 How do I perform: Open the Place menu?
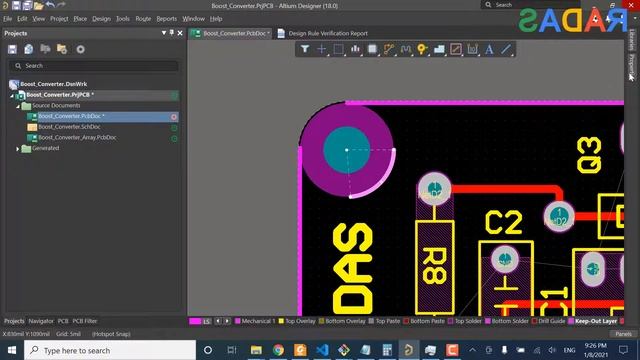[x=80, y=19]
